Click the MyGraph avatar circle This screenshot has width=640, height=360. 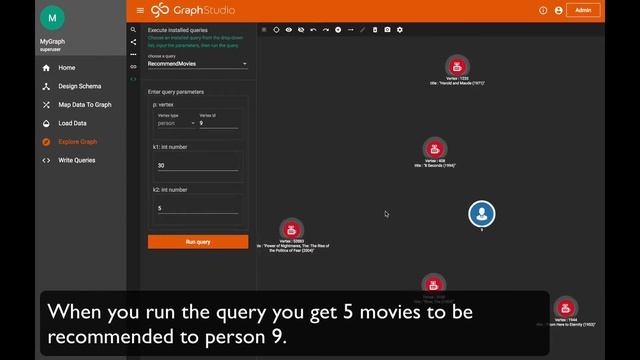tap(52, 18)
